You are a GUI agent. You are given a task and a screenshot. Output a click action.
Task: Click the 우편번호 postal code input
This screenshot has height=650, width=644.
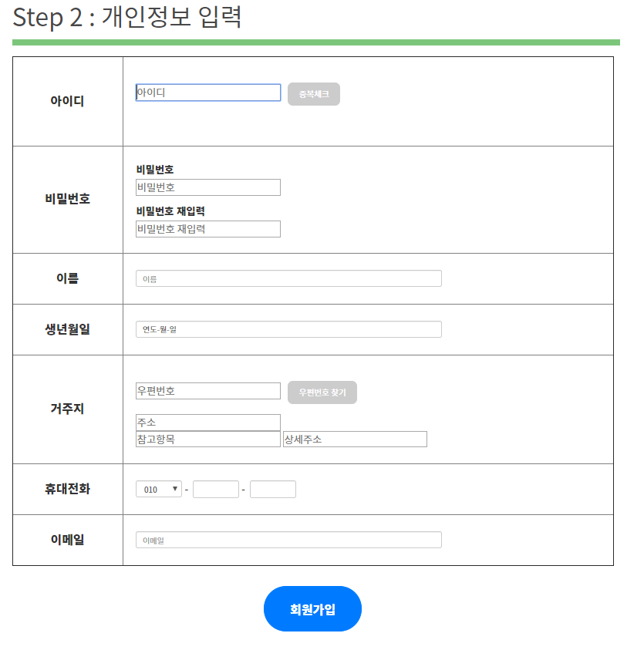(207, 391)
